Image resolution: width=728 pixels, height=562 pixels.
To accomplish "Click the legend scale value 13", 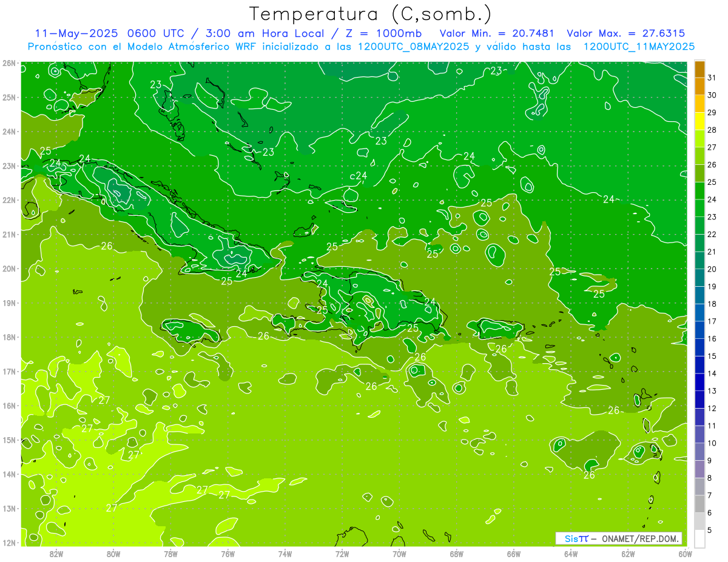I will point(712,391).
